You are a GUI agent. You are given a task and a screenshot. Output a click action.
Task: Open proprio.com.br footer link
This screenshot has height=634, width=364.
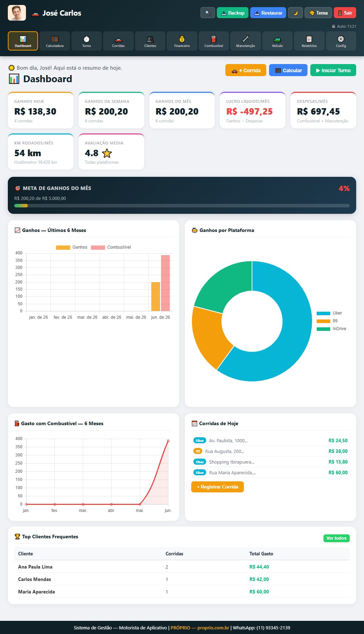pyautogui.click(x=213, y=628)
